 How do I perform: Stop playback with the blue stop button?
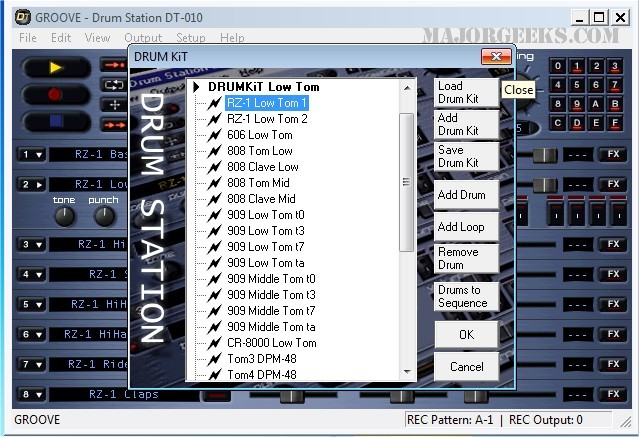point(56,121)
